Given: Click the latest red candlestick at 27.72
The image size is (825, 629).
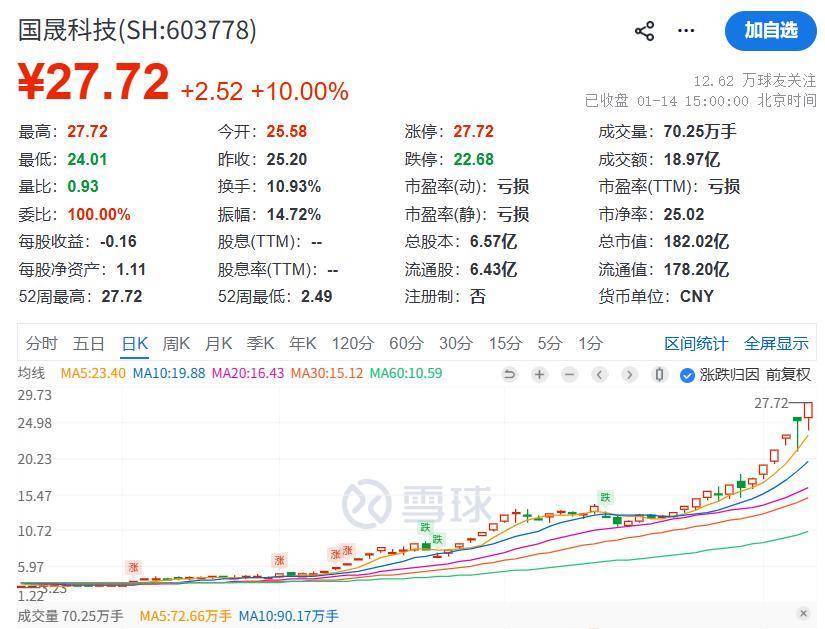Looking at the screenshot, I should pos(808,411).
